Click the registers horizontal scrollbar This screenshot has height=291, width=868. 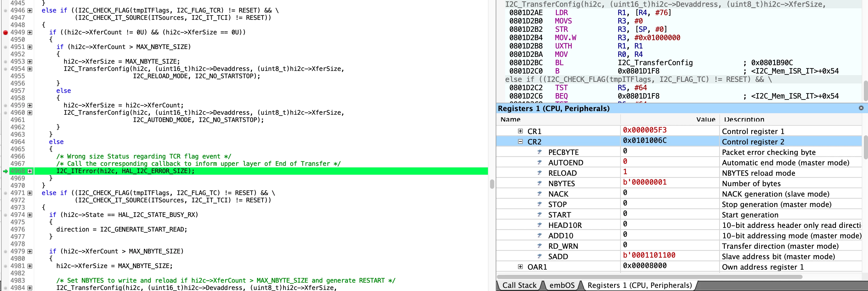point(650,277)
